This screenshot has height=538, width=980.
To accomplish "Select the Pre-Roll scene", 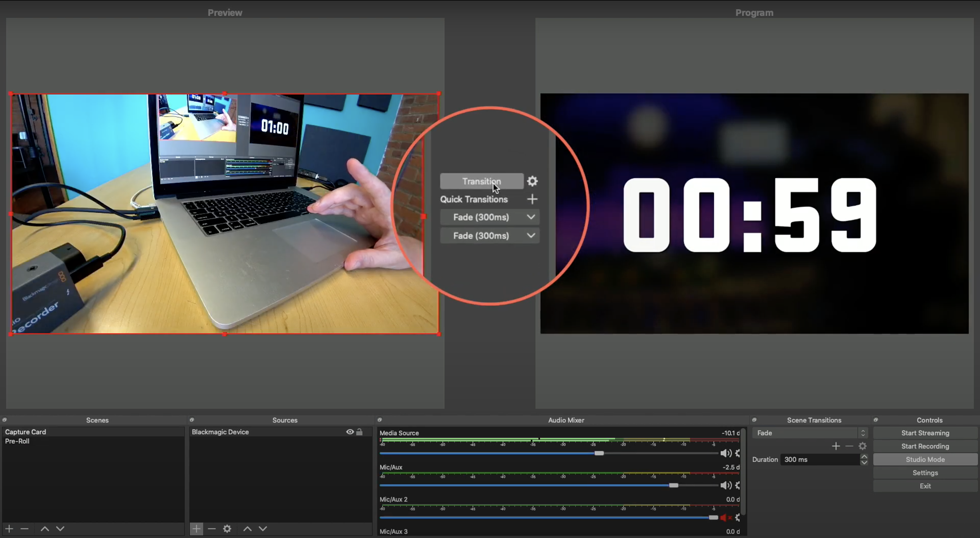I will coord(17,441).
